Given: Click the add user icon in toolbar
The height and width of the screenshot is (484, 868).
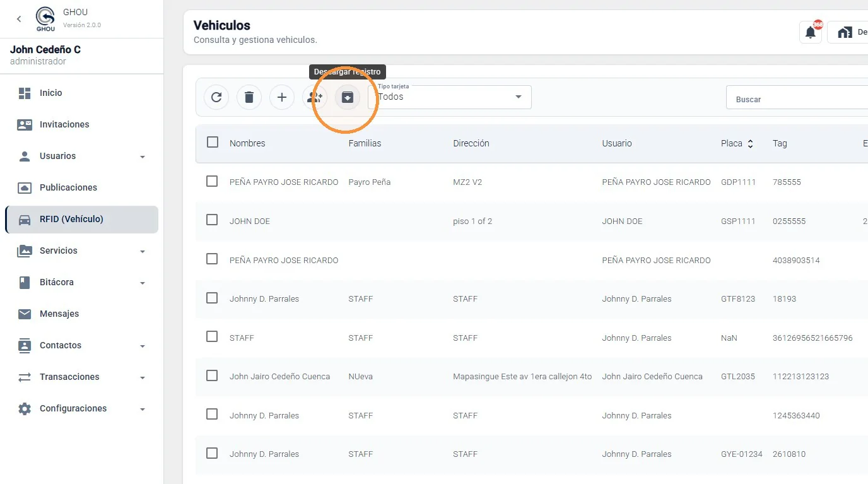Looking at the screenshot, I should [x=315, y=97].
